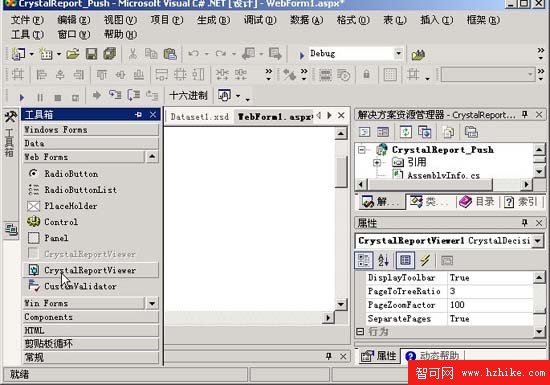
Task: Switch to 动态帮助 dynamic help tab
Action: pyautogui.click(x=432, y=356)
